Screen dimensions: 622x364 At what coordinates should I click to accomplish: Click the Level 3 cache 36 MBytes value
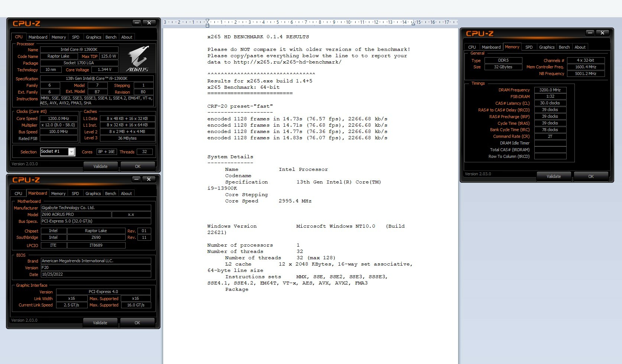tap(127, 138)
